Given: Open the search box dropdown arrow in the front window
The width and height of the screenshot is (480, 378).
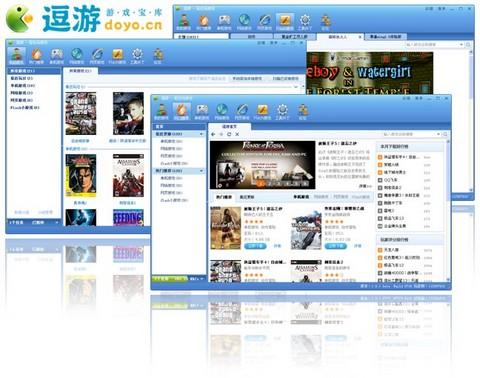Looking at the screenshot, I should 438,134.
